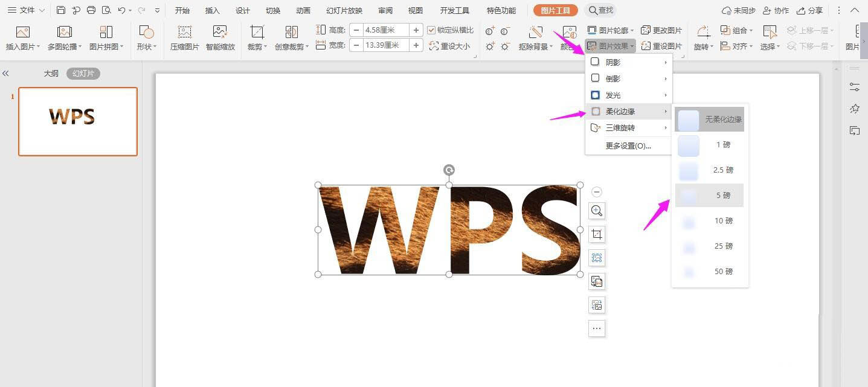Customize quick access toolbar dropdown arrow
This screenshot has height=387, width=868.
(157, 11)
